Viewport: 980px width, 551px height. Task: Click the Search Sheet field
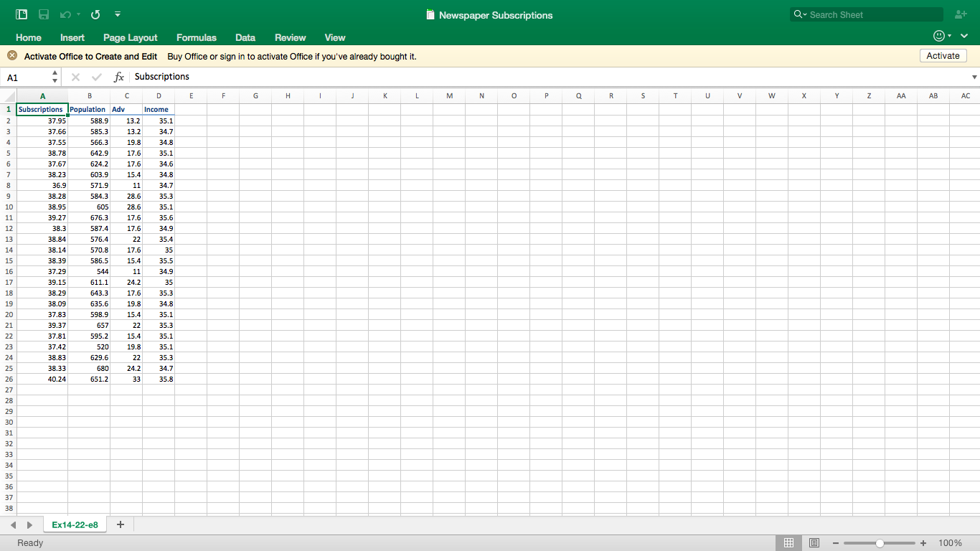[865, 14]
